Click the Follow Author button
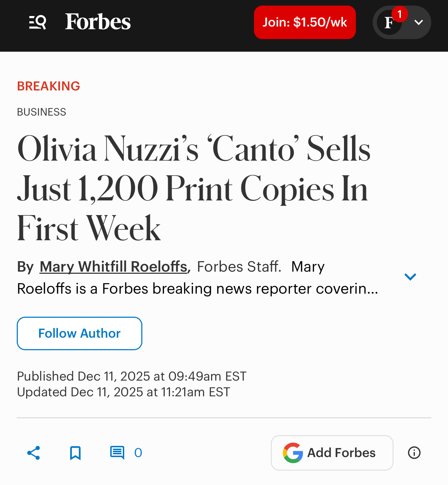 click(80, 333)
